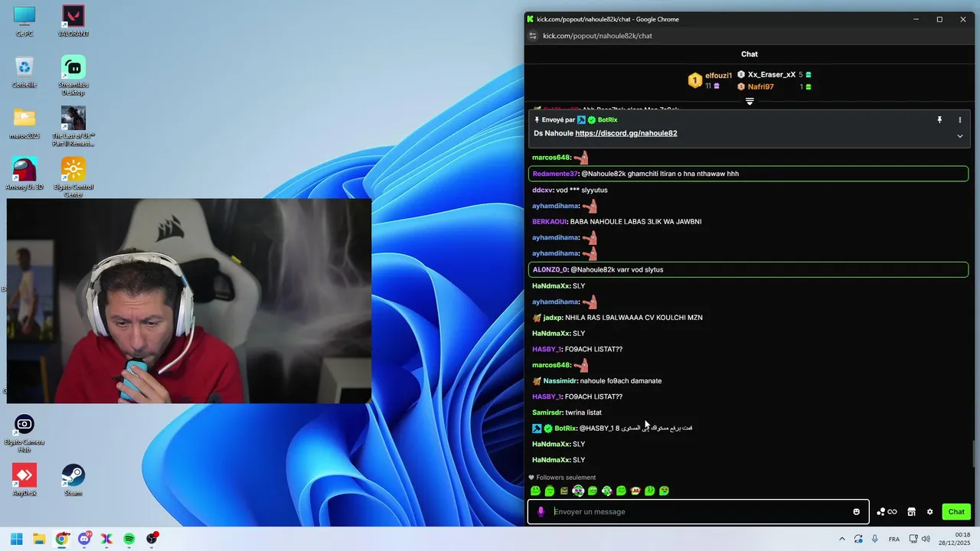This screenshot has width=980, height=551.
Task: Click username Nassimidr in chat
Action: coord(560,381)
